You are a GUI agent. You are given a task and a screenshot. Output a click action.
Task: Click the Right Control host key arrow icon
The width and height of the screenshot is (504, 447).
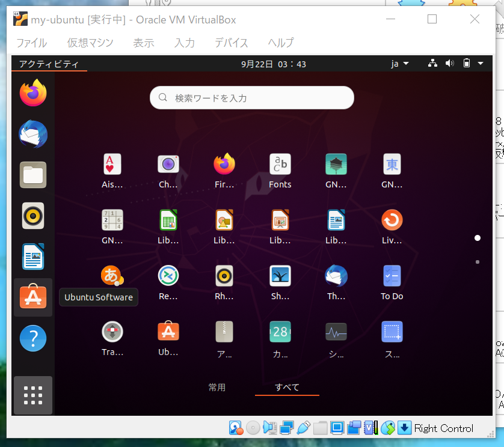pos(404,428)
